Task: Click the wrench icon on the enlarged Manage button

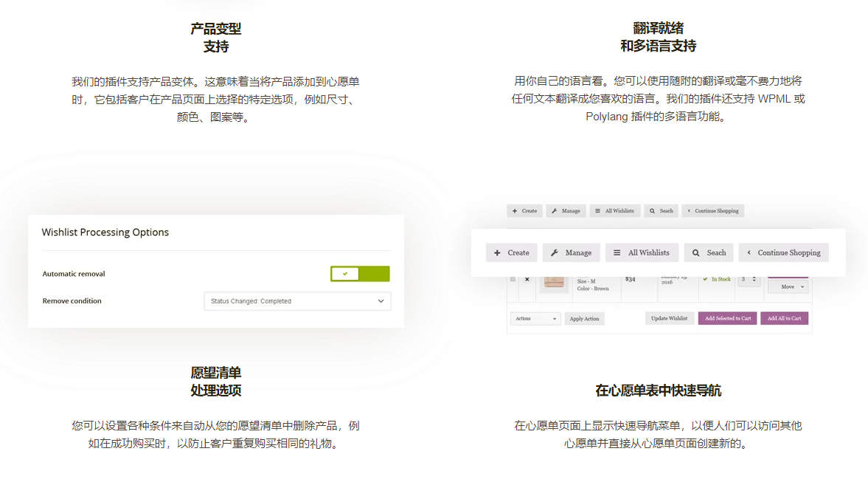Action: pyautogui.click(x=554, y=252)
